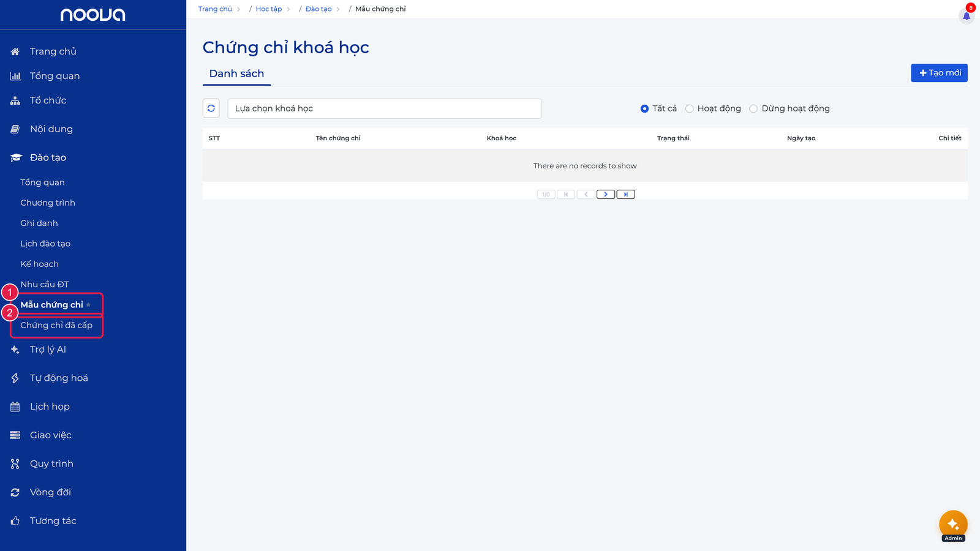Click the refresh list icon button

click(211, 108)
